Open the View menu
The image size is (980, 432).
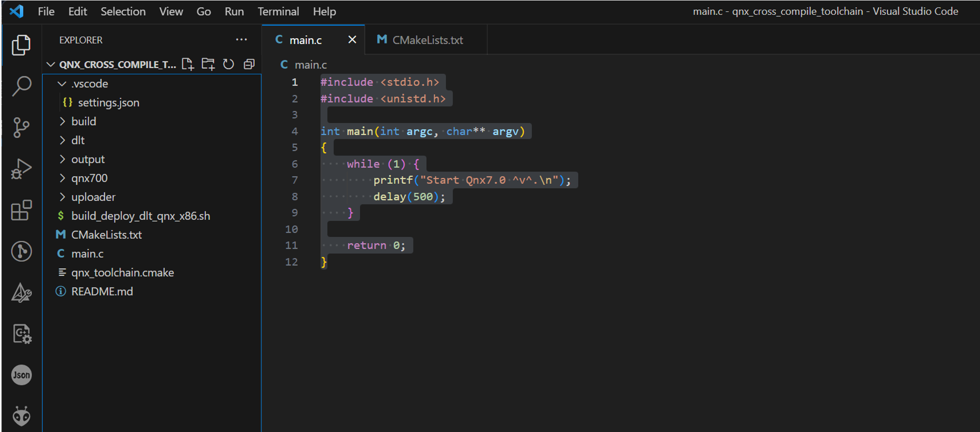(171, 11)
